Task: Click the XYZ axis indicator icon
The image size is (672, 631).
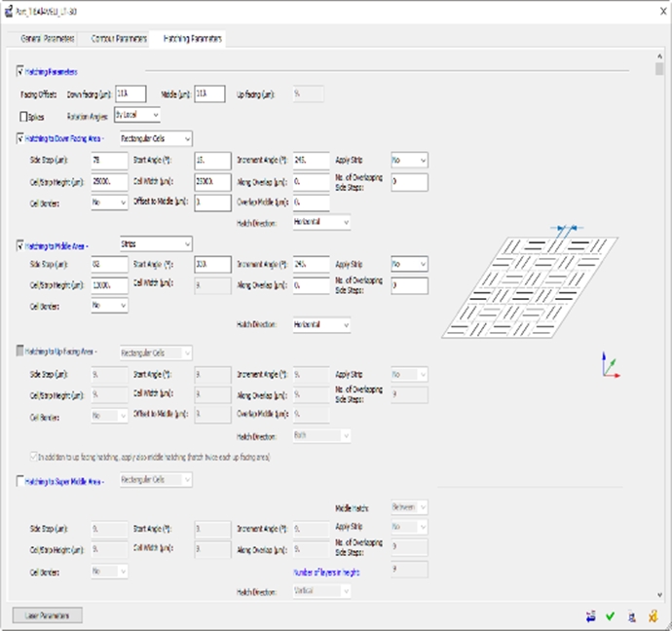Action: 609,365
